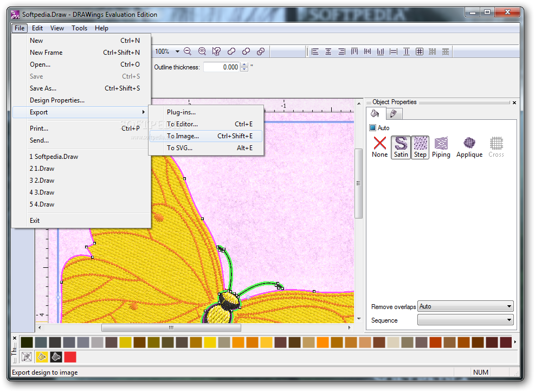Click the Outline thickness input field

tap(222, 67)
